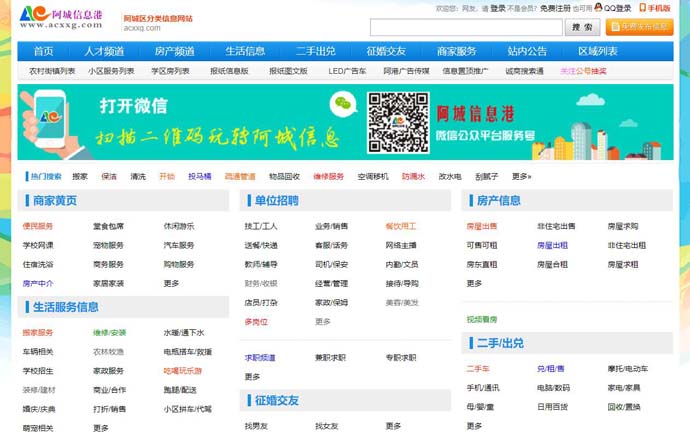Screen dimensions: 690x432
Task: Click the 技工/工人 job link
Action: [x=261, y=226]
